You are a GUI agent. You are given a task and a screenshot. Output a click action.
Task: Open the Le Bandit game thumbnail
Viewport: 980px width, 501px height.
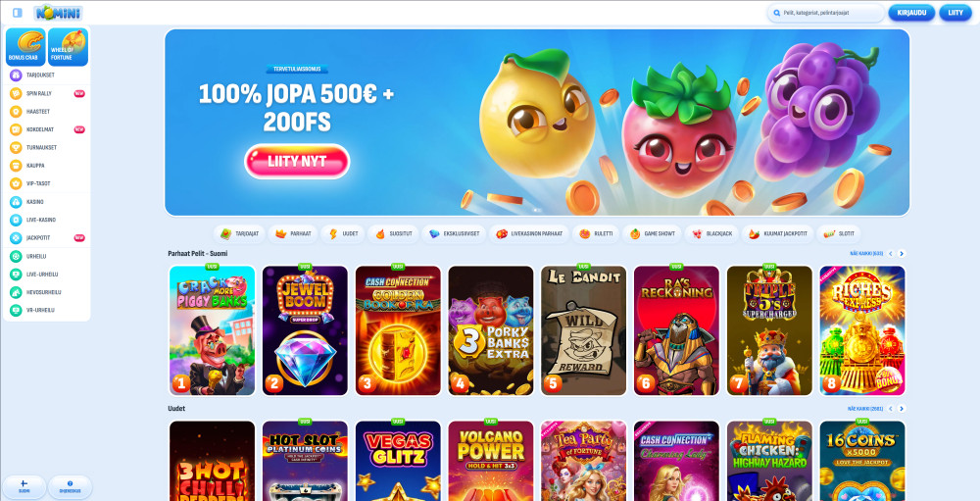583,330
